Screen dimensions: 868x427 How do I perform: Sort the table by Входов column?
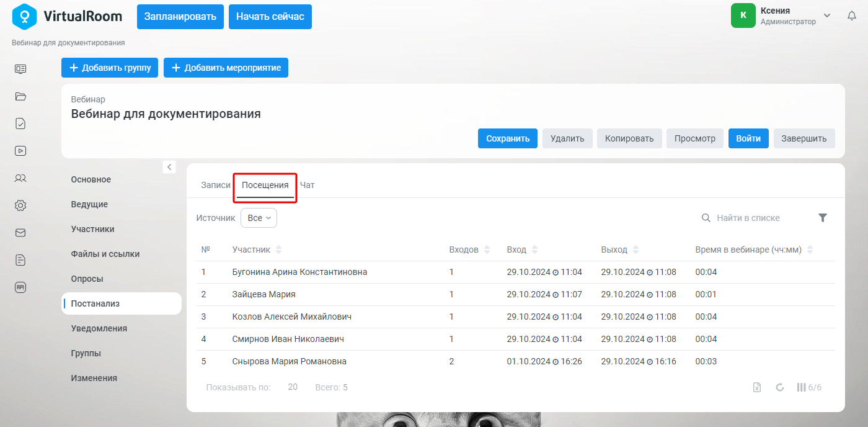click(487, 249)
